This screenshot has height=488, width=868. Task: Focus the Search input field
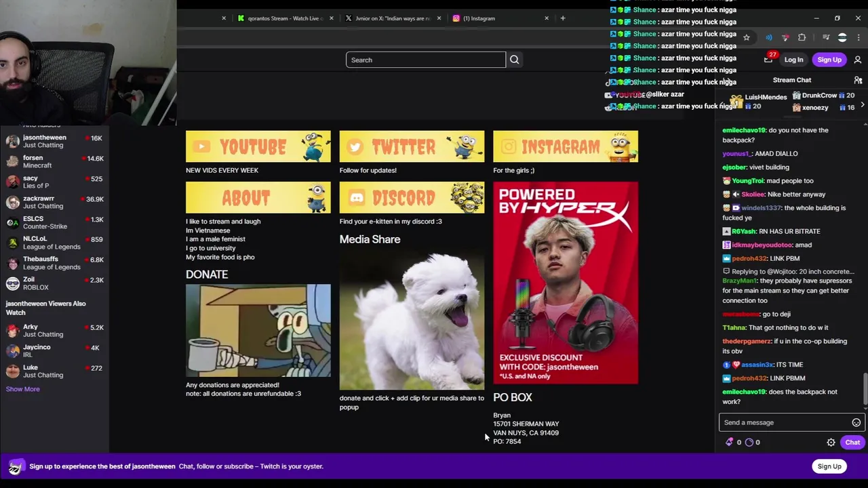tap(426, 60)
